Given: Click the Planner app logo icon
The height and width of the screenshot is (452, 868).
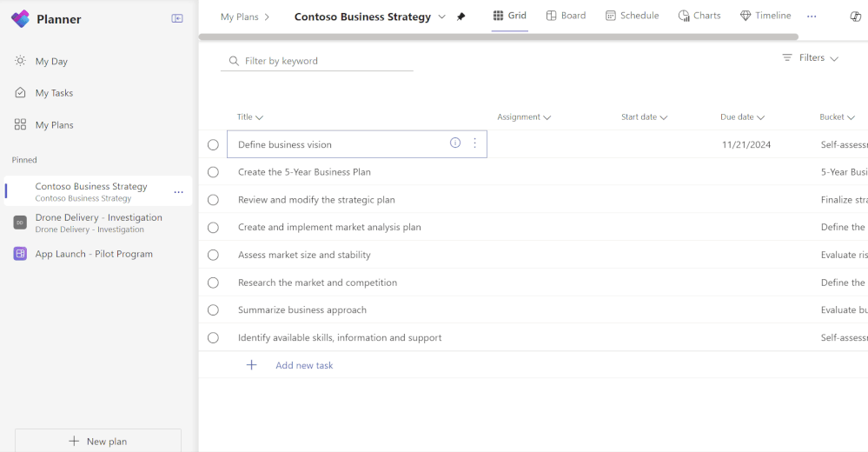Looking at the screenshot, I should [20, 19].
